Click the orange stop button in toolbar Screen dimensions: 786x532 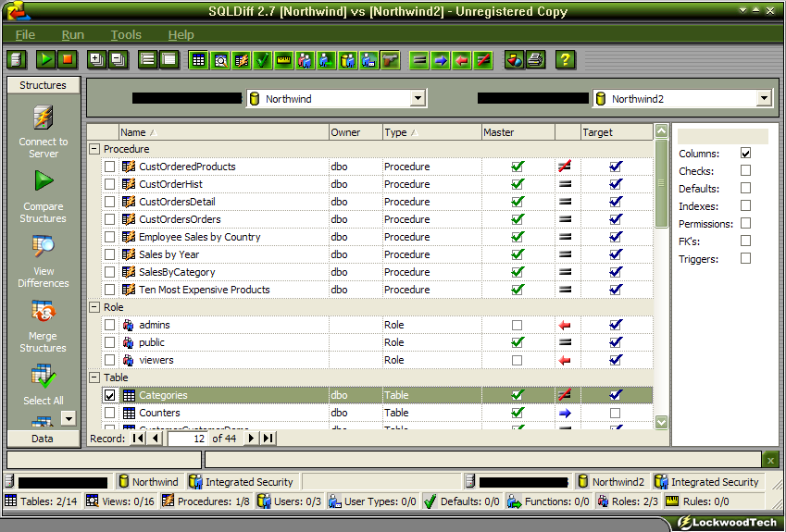pos(67,59)
